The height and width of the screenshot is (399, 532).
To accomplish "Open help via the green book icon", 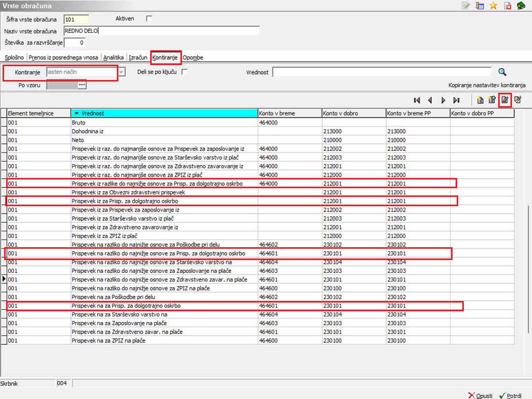I will (x=521, y=6).
